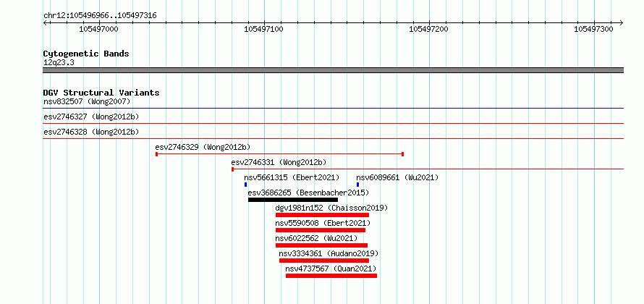The width and height of the screenshot is (644, 304).
Task: Open nsv6089661 (Wu2021) label
Action: click(397, 177)
